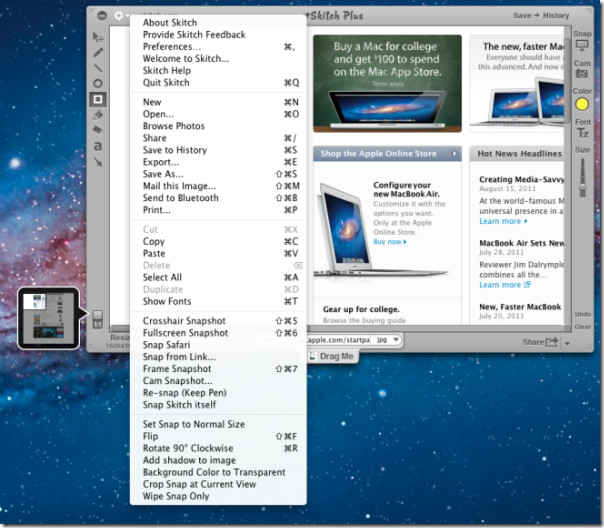This screenshot has width=604, height=528.
Task: Choose Mail this Image…
Action: point(218,186)
